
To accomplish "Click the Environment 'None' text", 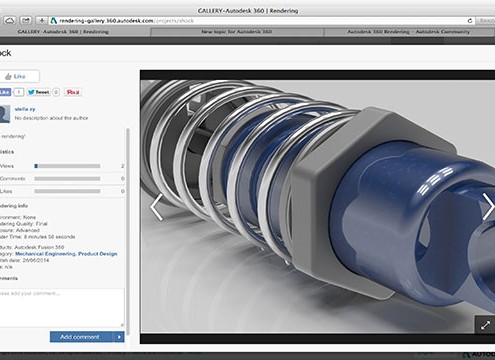I will (x=29, y=217).
